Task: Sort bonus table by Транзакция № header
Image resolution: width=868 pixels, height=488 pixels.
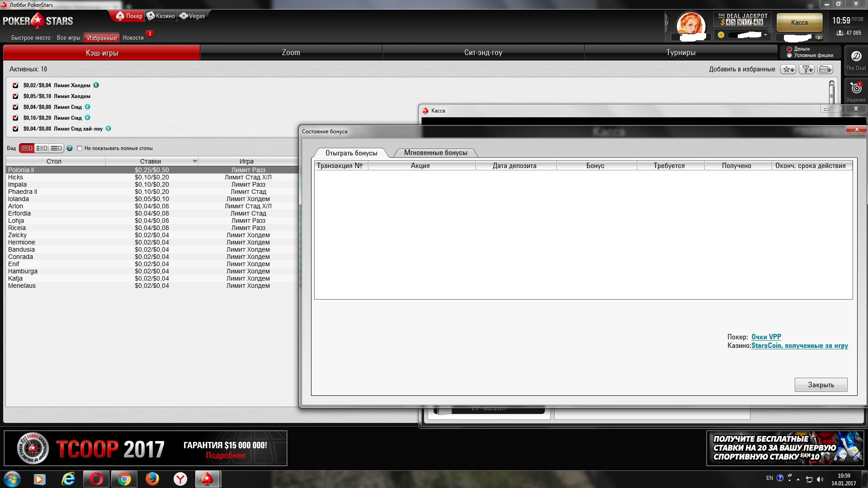Action: (x=341, y=166)
